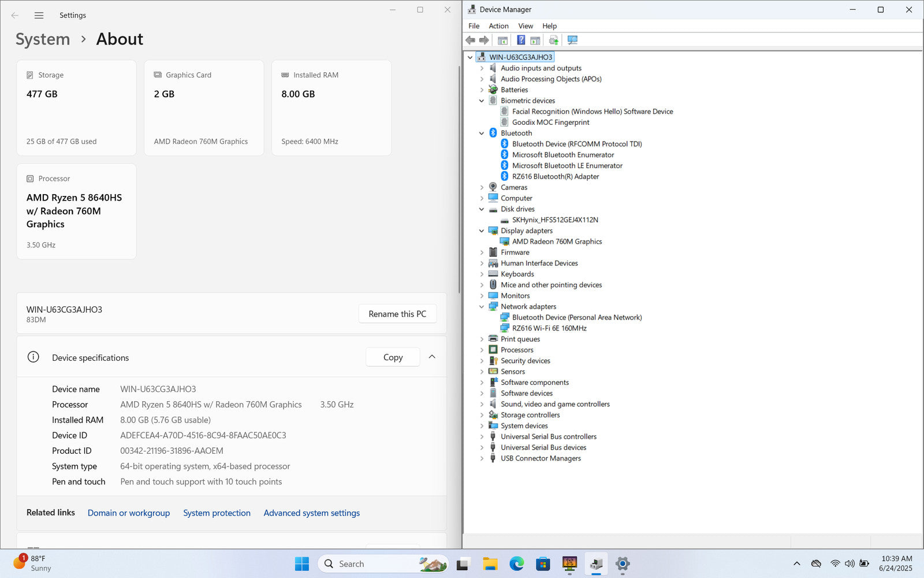
Task: Go back using the Settings back arrow
Action: (15, 16)
